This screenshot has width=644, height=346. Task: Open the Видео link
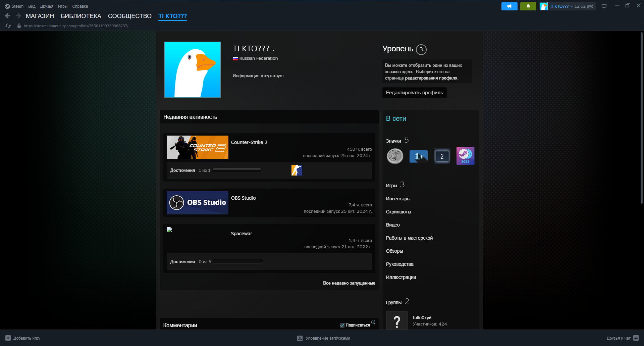coord(393,225)
